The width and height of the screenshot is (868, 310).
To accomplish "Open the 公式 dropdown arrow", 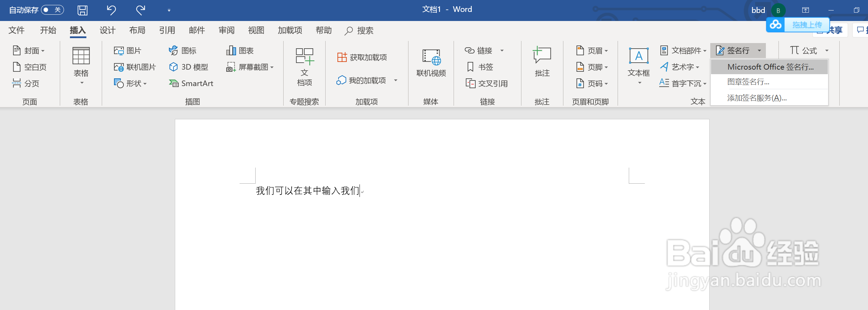I will tap(827, 51).
